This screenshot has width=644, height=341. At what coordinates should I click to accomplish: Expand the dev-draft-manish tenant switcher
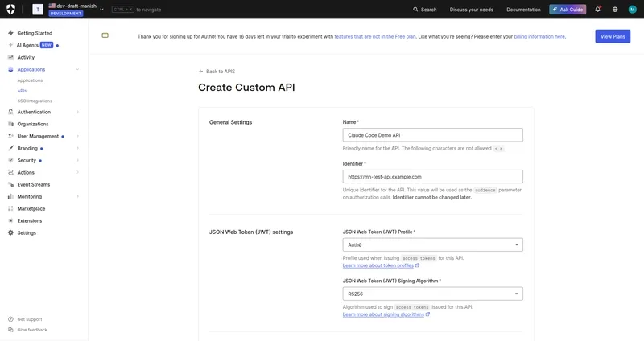(101, 10)
